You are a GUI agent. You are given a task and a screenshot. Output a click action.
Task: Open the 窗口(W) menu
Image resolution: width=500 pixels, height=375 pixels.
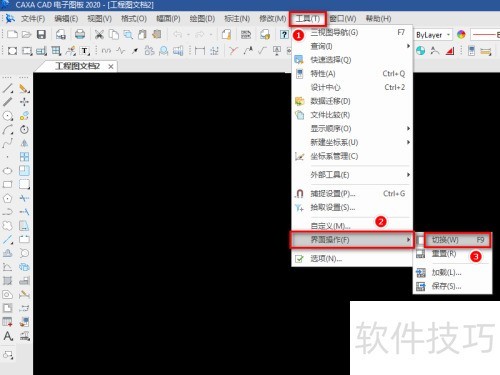[343, 19]
